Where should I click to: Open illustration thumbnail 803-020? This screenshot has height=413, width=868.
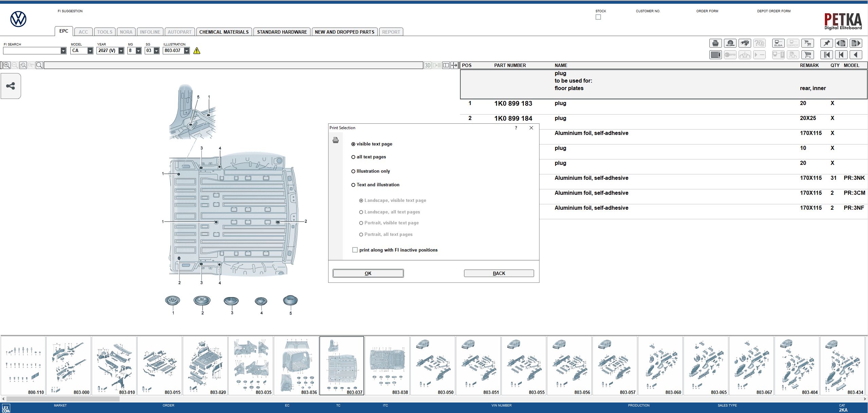pyautogui.click(x=205, y=366)
